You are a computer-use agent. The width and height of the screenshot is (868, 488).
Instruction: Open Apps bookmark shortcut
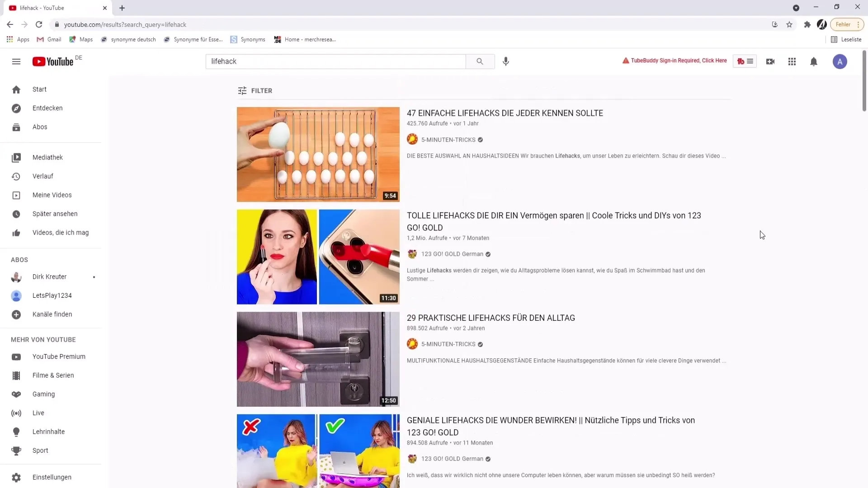coord(18,40)
